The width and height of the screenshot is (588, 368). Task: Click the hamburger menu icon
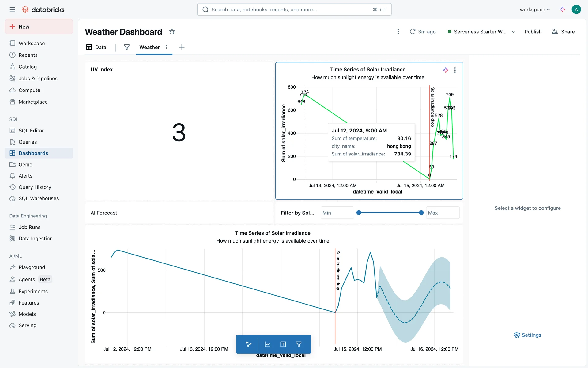pyautogui.click(x=12, y=10)
